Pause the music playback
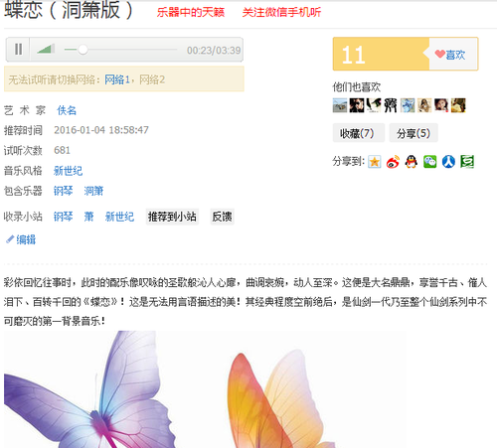The width and height of the screenshot is (497, 448). [18, 50]
